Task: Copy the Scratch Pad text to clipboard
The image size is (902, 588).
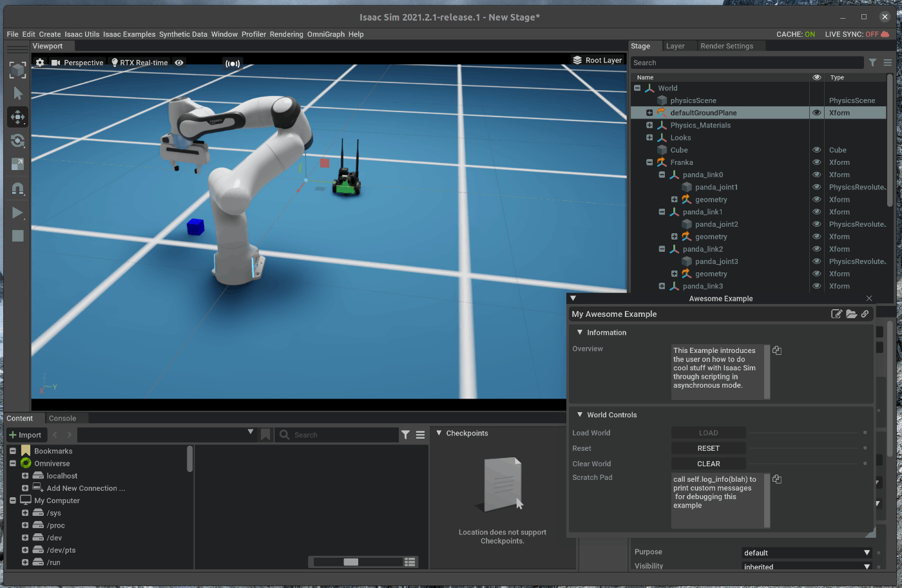Action: [777, 479]
